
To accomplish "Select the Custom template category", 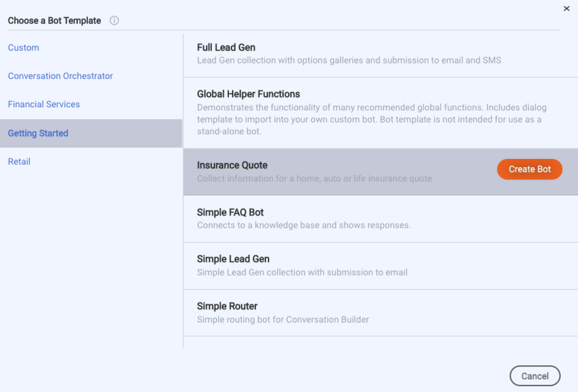I will click(x=24, y=48).
